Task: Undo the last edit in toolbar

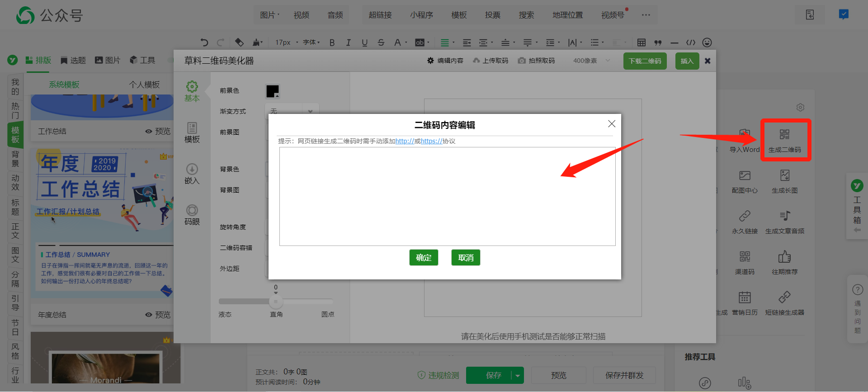Action: click(x=204, y=43)
